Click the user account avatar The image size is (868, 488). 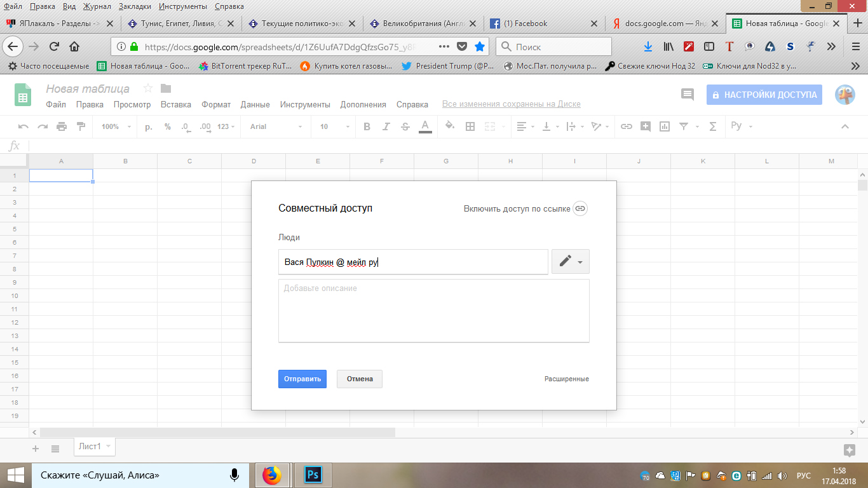(845, 95)
